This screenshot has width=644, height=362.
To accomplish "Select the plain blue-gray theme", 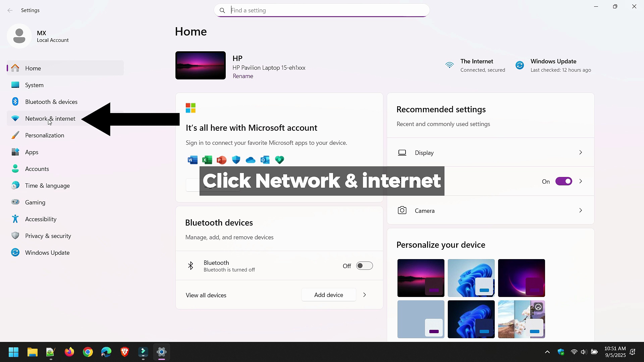I will (x=421, y=319).
